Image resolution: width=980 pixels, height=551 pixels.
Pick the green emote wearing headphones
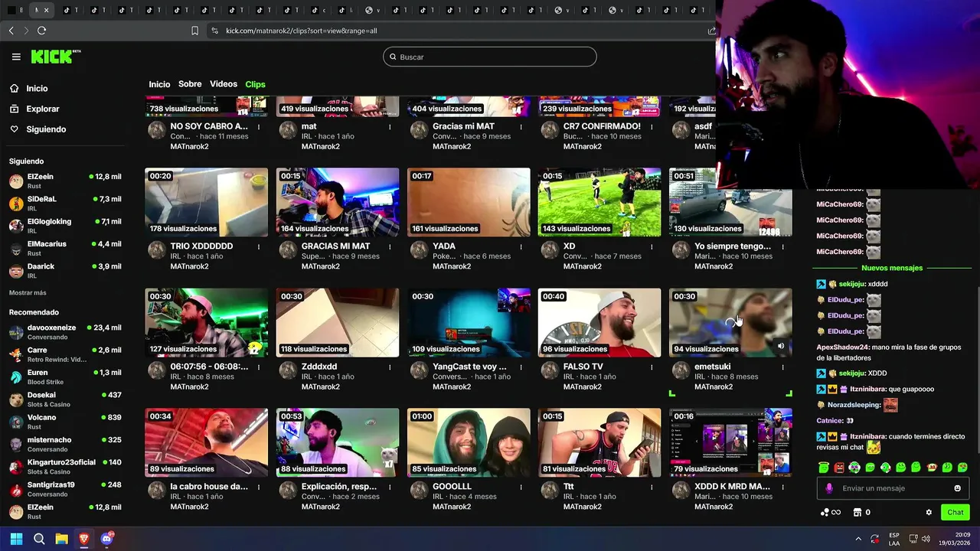(x=854, y=467)
